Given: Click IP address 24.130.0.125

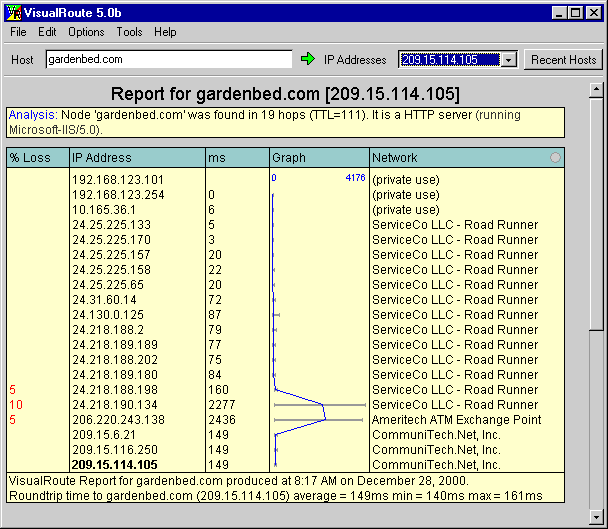Looking at the screenshot, I should point(108,315).
